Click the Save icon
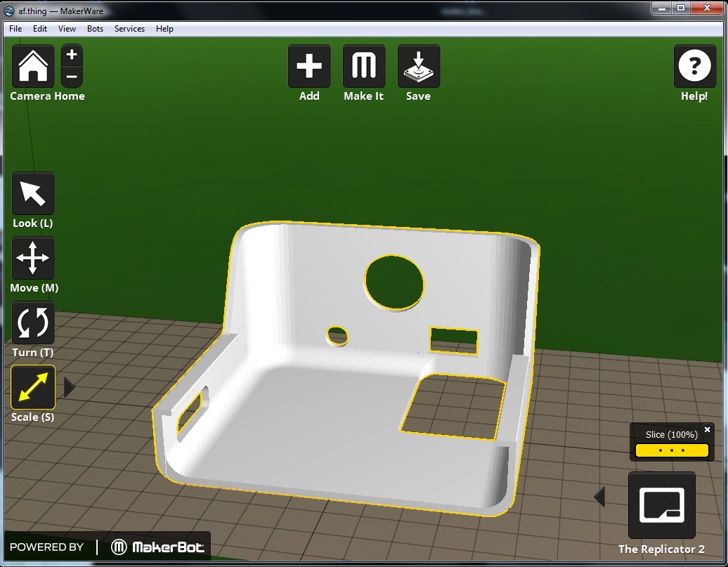The height and width of the screenshot is (567, 728). 419,66
